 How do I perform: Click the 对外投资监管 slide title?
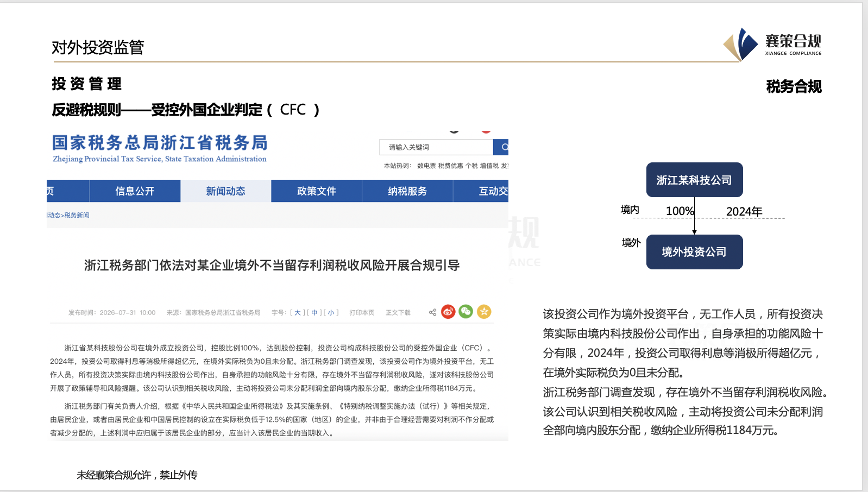[x=98, y=48]
